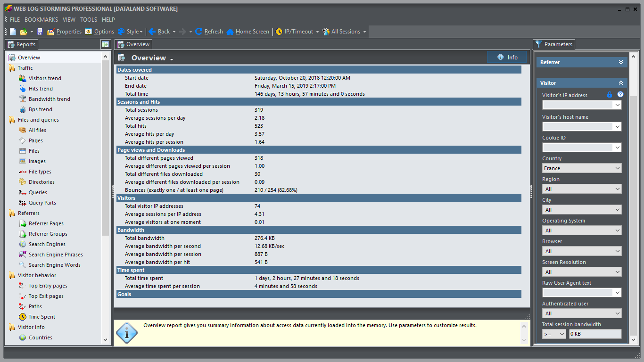Click the Refresh toolbar button
644x362 pixels.
tap(209, 32)
